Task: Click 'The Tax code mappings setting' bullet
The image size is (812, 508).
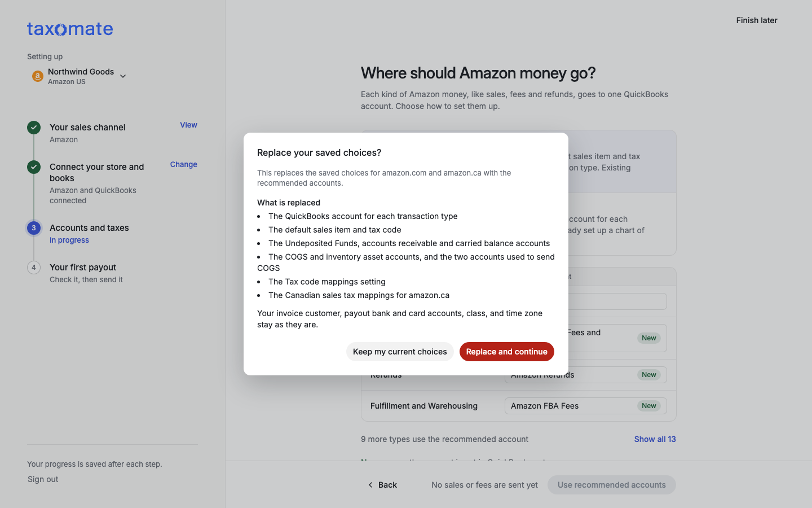Action: point(327,282)
